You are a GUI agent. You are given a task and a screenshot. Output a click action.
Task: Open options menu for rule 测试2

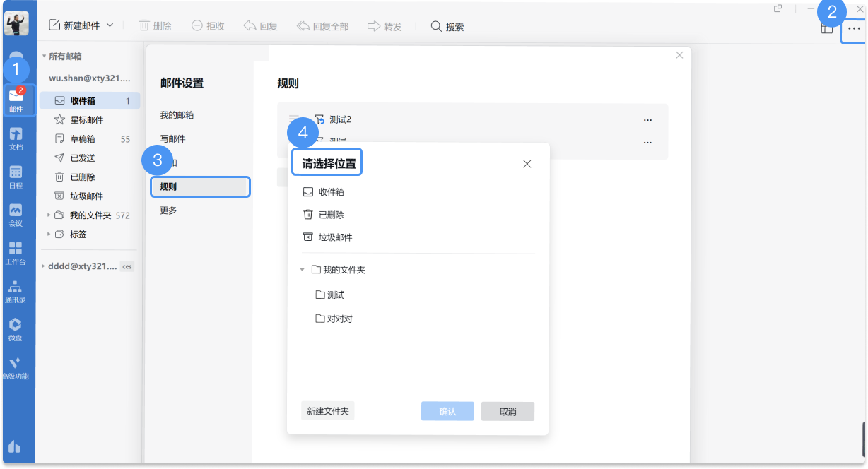point(647,120)
